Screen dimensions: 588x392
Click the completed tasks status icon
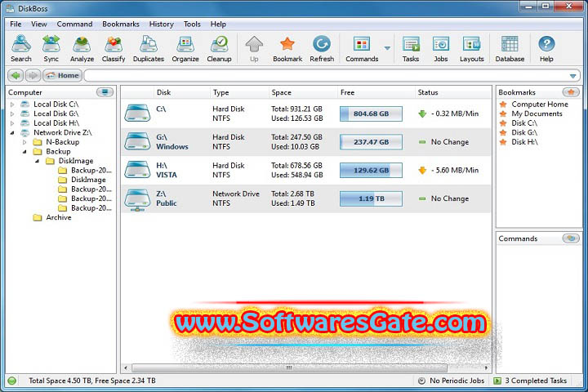click(x=497, y=381)
